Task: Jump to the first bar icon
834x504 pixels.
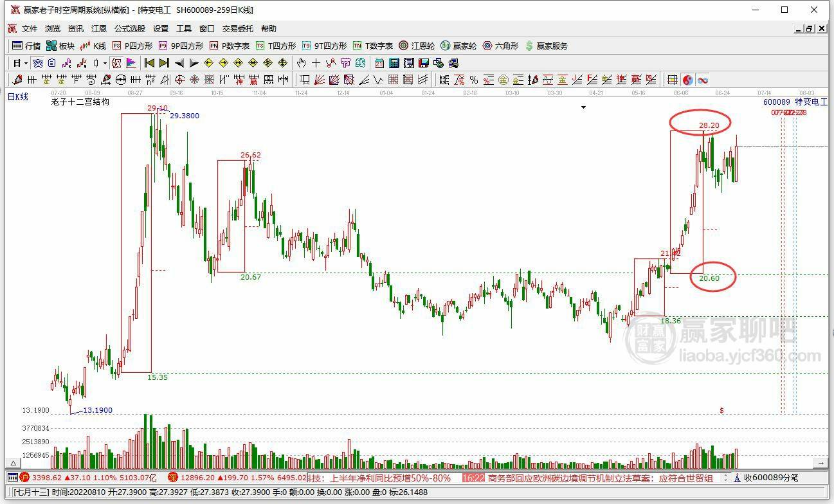Action: (x=149, y=63)
